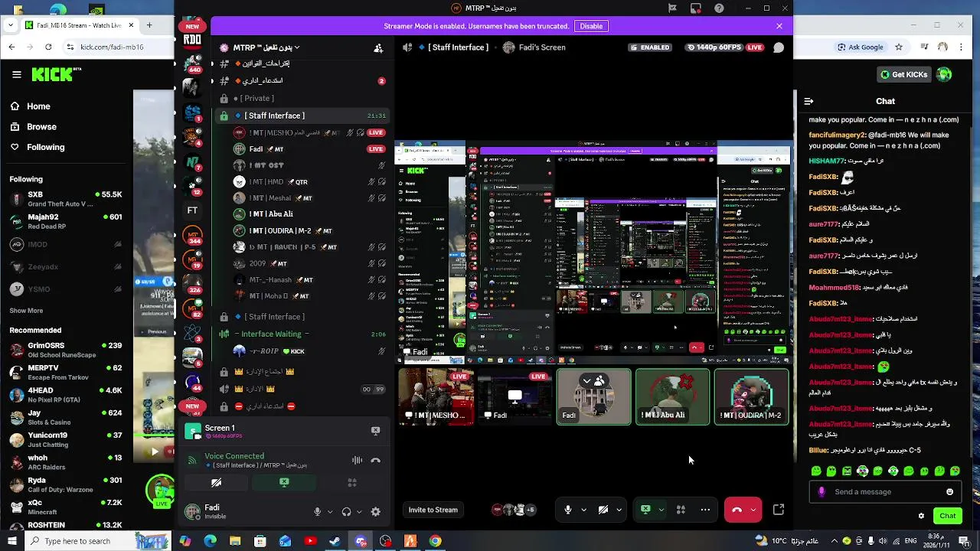
Task: Click the Send a message chat input
Action: click(885, 492)
